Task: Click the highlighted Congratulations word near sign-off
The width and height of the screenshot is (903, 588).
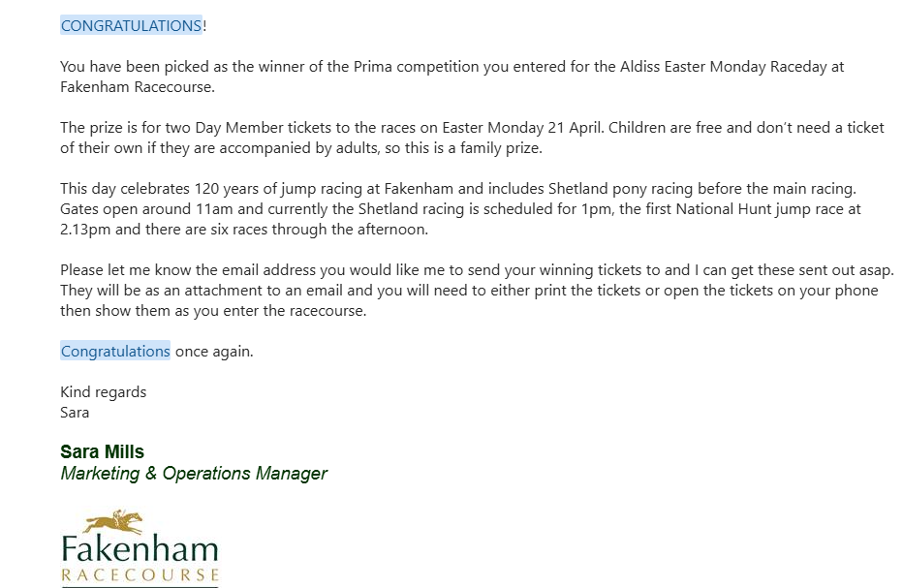Action: click(115, 351)
